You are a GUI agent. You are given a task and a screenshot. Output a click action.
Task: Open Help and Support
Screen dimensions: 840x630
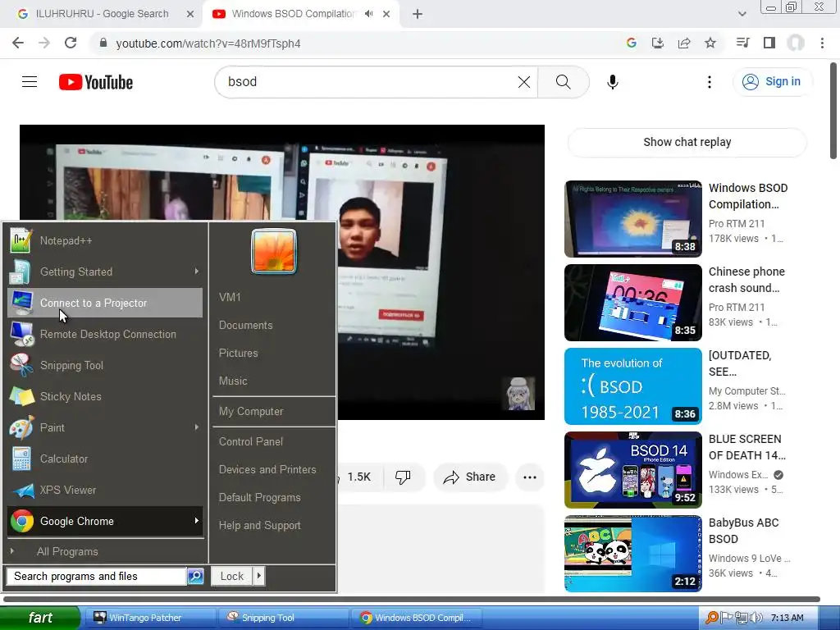[x=260, y=526]
